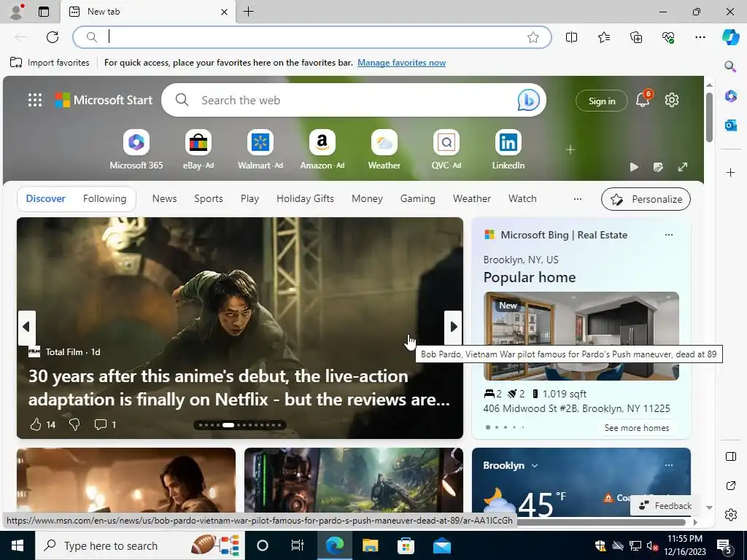Image resolution: width=747 pixels, height=560 pixels.
Task: Add a new quick link site
Action: tap(570, 149)
